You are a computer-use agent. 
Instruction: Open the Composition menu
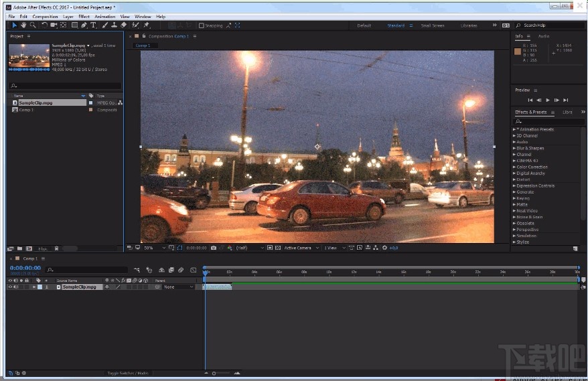[x=45, y=17]
